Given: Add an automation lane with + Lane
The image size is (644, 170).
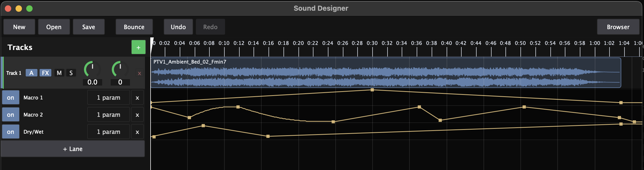Looking at the screenshot, I should (73, 149).
